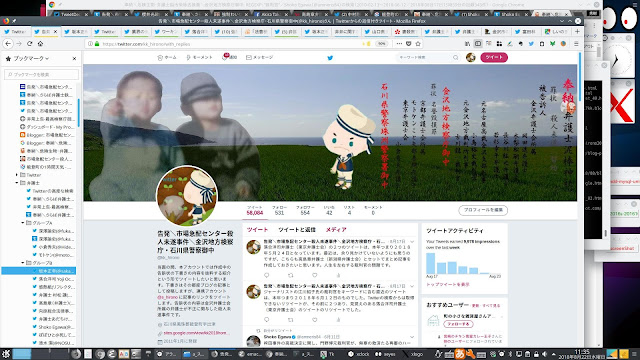Open the フォロワー count stat
Viewport: 640px width, 360px height.
click(305, 210)
